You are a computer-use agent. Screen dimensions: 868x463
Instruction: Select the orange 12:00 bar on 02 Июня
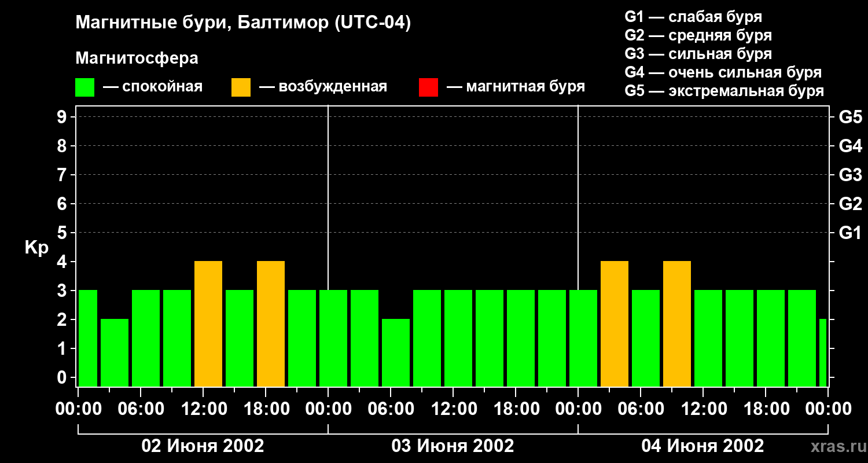208,324
